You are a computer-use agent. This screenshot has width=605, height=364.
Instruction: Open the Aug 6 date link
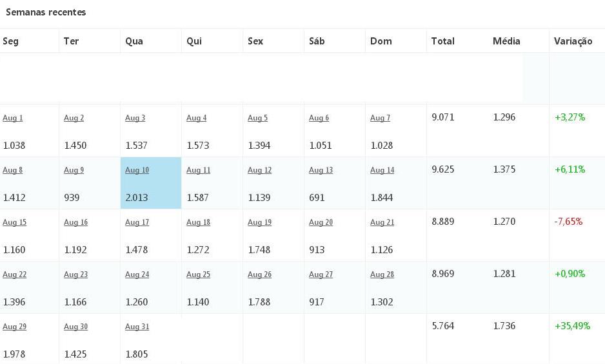(x=319, y=118)
